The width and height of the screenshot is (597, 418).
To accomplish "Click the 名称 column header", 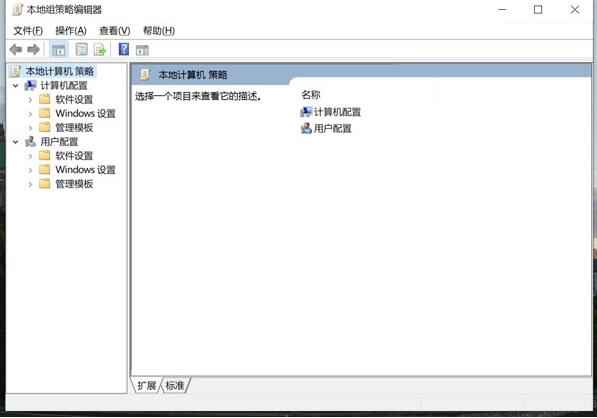I will pos(311,94).
